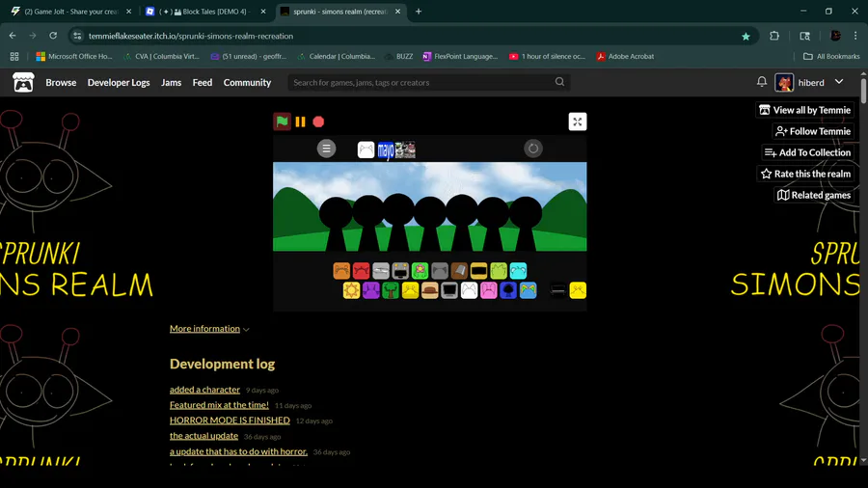This screenshot has height=488, width=868.
Task: Open the Adobe Acrobat bookmark
Action: (x=625, y=57)
